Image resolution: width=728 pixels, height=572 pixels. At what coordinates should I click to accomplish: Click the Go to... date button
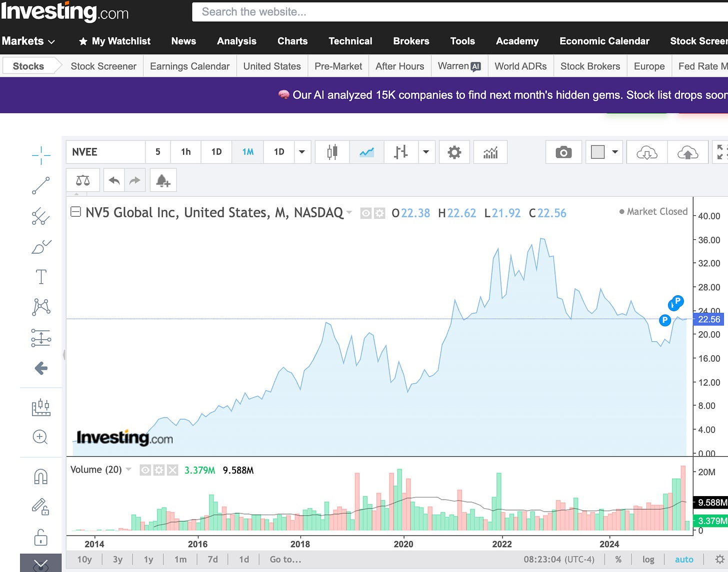tap(285, 559)
